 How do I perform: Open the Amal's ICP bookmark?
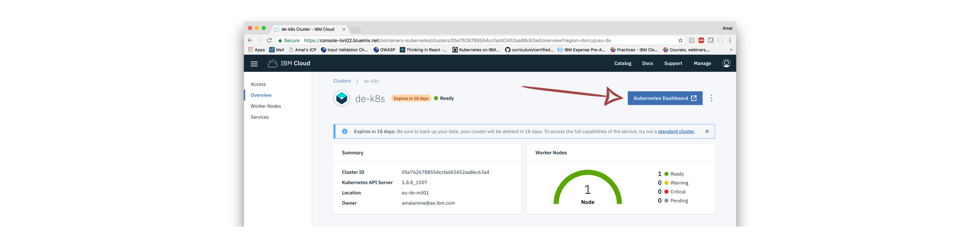[x=302, y=50]
